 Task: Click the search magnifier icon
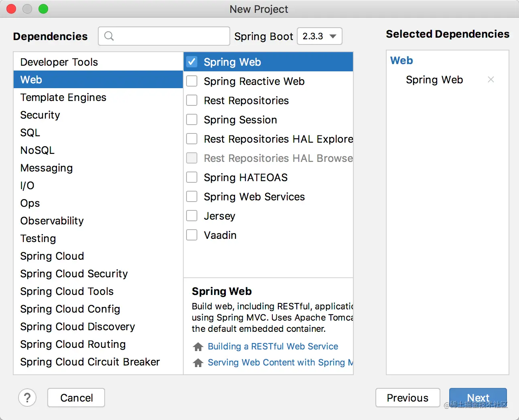(x=109, y=36)
